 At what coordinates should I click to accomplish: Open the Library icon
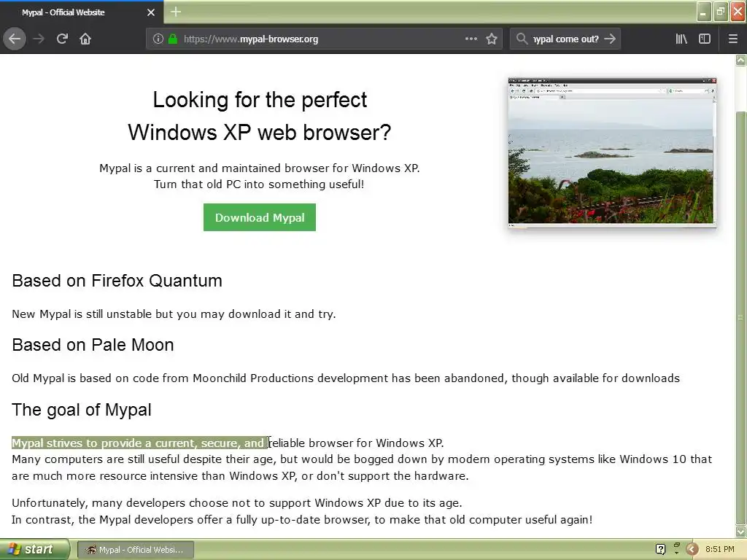pos(681,39)
